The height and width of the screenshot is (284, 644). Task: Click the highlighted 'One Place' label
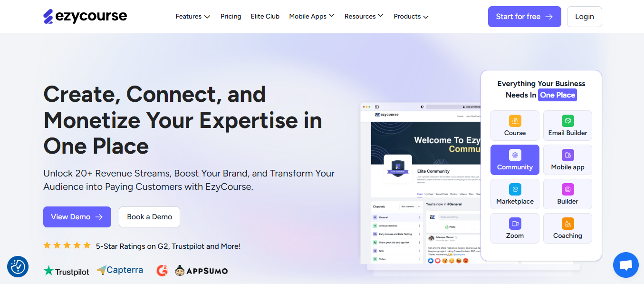pos(557,95)
